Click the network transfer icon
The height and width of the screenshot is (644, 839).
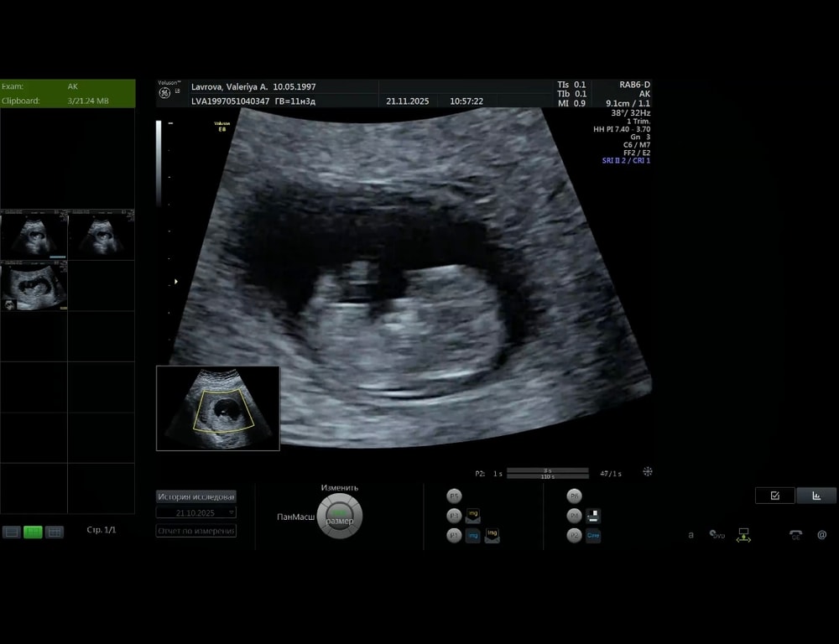[x=743, y=535]
